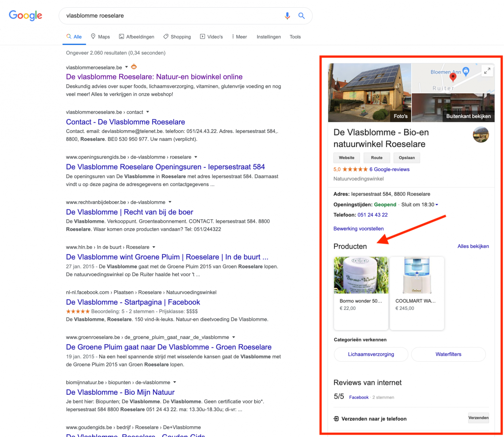The height and width of the screenshot is (437, 504).
Task: Expand the dropdown arrow beside vlasblommeroeselare.be result
Action: point(126,67)
